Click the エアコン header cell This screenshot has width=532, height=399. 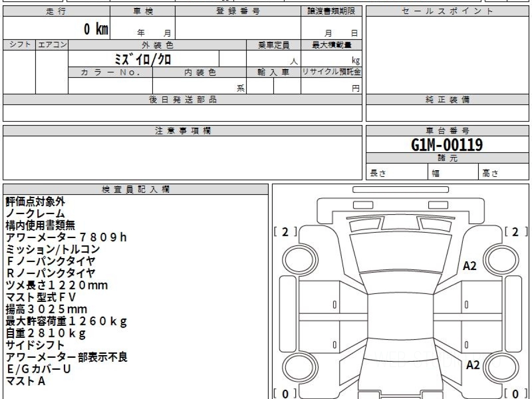click(x=52, y=45)
